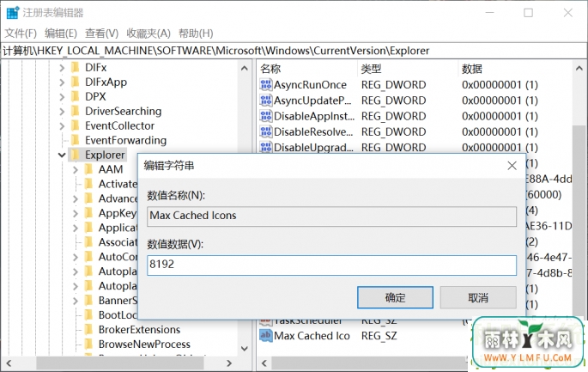Select the AsyncRunOnce value name
Image resolution: width=588 pixels, height=372 pixels.
pyautogui.click(x=310, y=85)
